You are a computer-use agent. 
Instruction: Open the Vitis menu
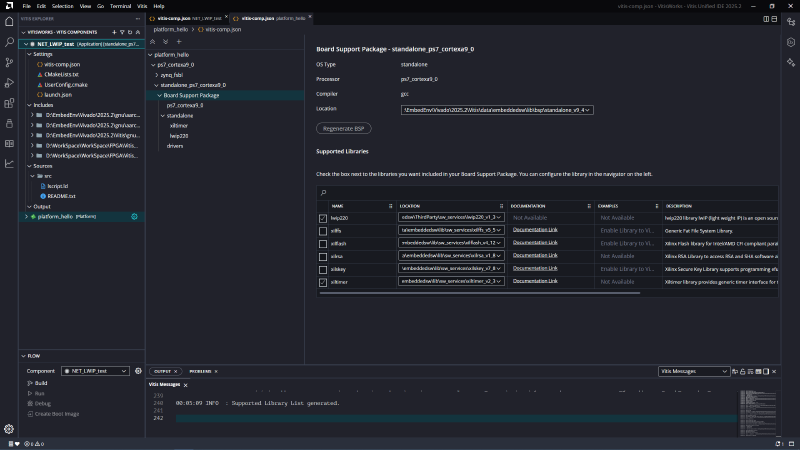point(142,6)
